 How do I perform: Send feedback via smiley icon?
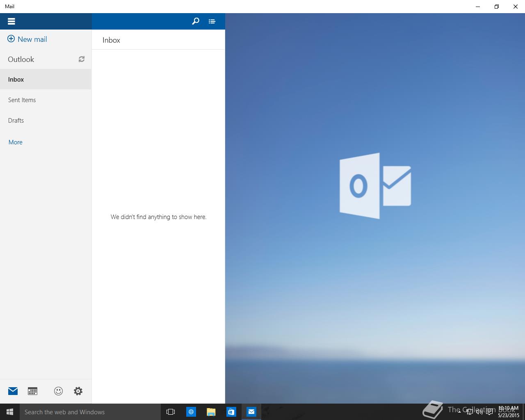tap(58, 391)
